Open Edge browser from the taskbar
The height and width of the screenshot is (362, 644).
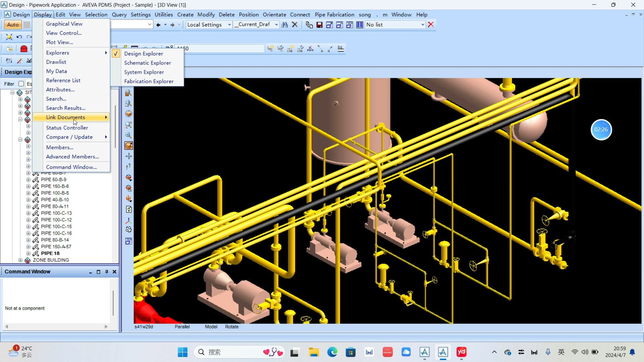pos(332,352)
